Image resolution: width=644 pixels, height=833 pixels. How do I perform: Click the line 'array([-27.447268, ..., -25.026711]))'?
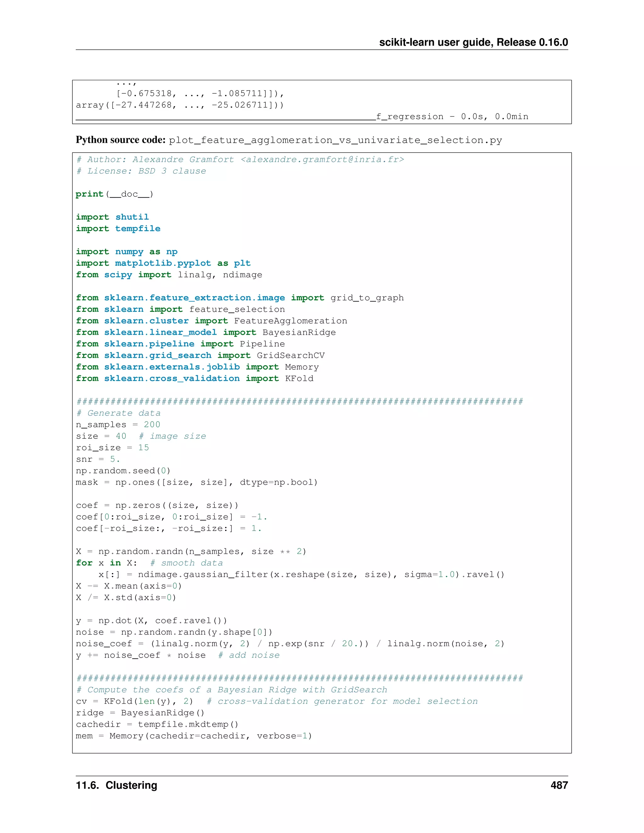(x=180, y=105)
